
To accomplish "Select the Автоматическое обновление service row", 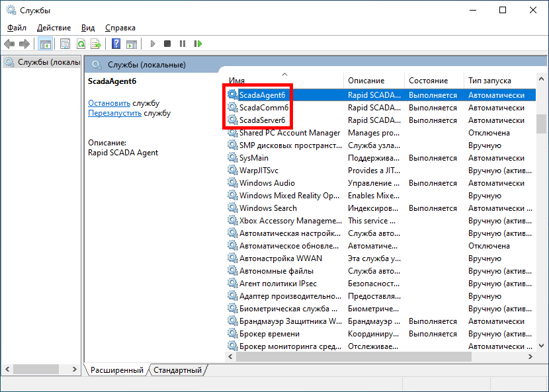I will pyautogui.click(x=381, y=246).
